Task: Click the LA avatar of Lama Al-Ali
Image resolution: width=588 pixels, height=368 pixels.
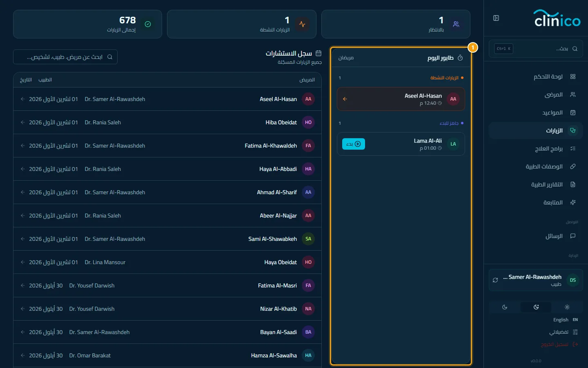Action: (453, 144)
